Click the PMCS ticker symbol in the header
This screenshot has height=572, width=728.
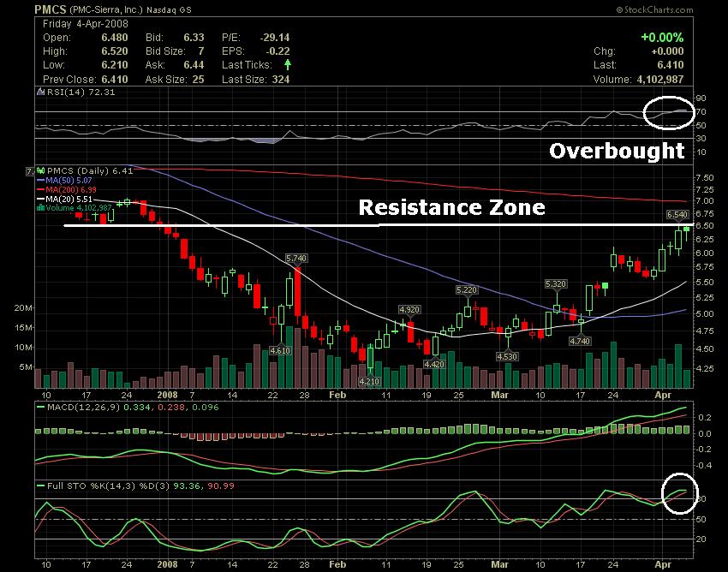(x=51, y=9)
